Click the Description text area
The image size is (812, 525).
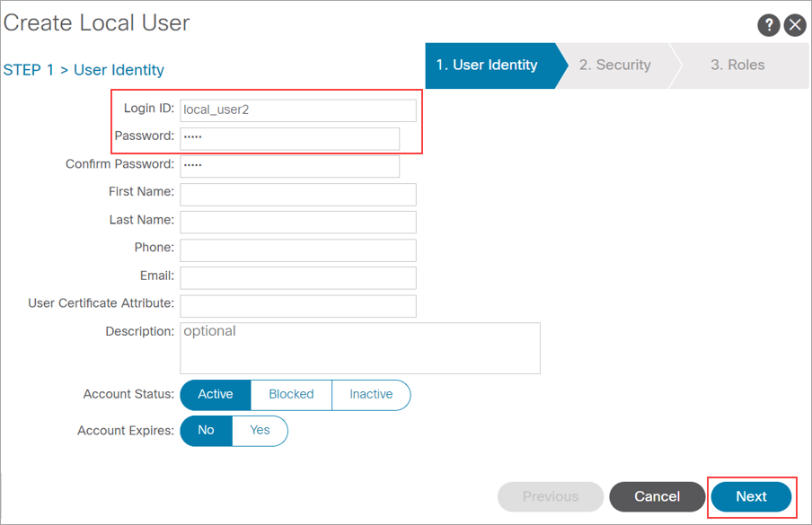click(359, 348)
